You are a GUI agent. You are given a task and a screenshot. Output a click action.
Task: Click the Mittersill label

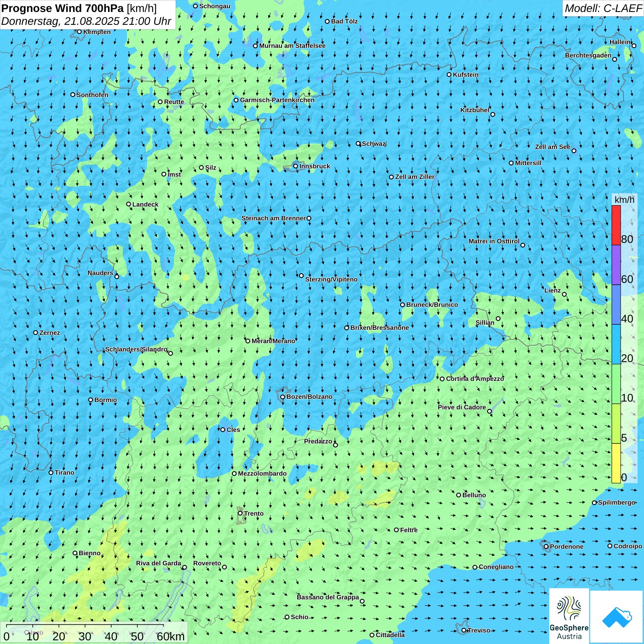[x=528, y=163]
